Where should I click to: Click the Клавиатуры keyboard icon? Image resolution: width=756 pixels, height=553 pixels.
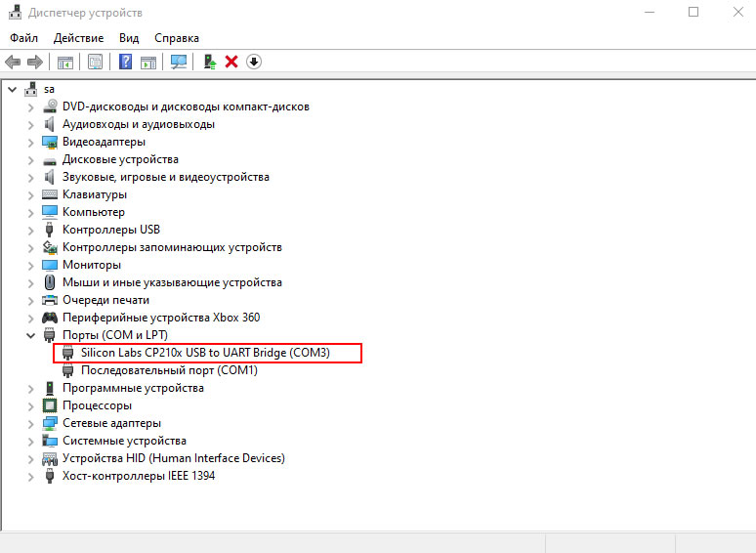(x=50, y=194)
